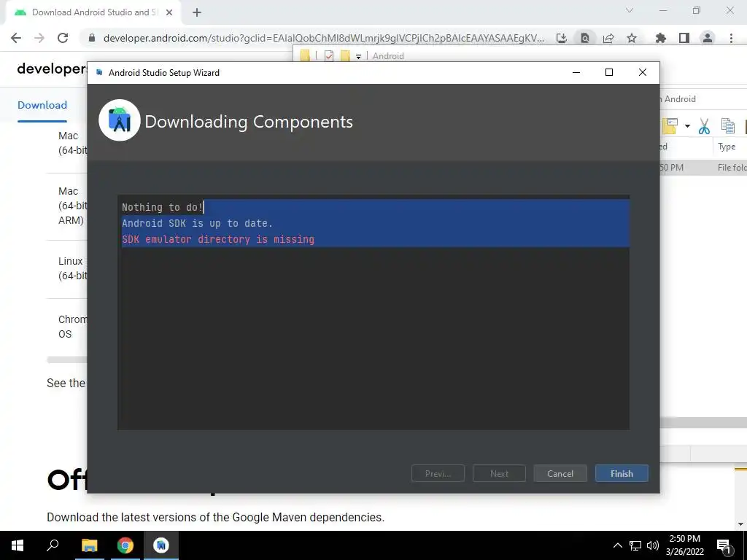Click the Chrome address bar URL
The image size is (747, 560).
coord(323,38)
